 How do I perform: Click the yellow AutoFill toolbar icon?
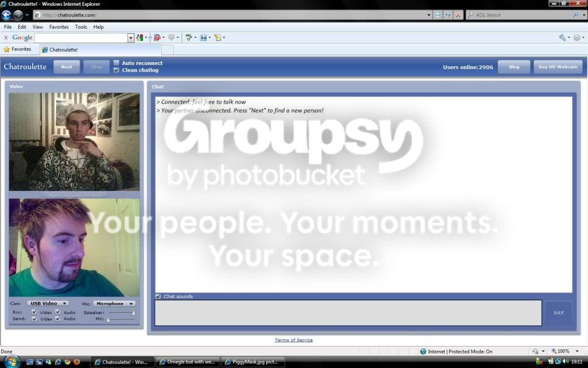pos(218,37)
